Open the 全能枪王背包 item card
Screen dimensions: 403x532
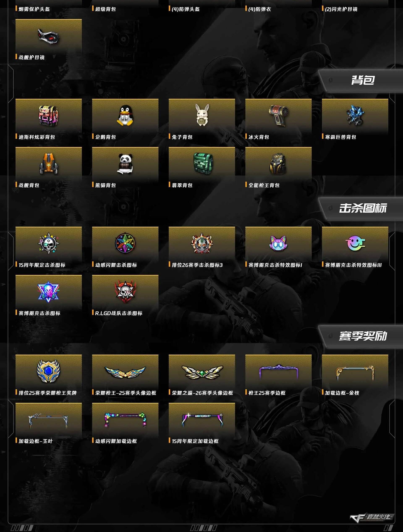[x=278, y=168]
